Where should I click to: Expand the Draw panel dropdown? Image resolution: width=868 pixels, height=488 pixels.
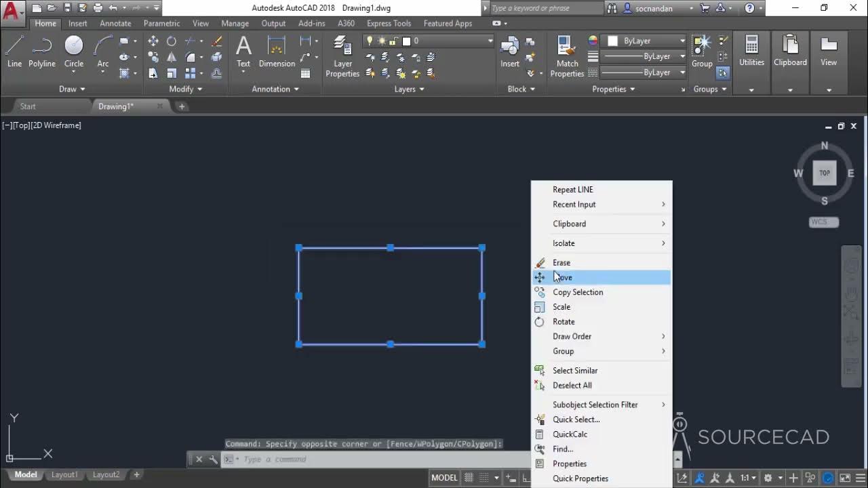(72, 89)
